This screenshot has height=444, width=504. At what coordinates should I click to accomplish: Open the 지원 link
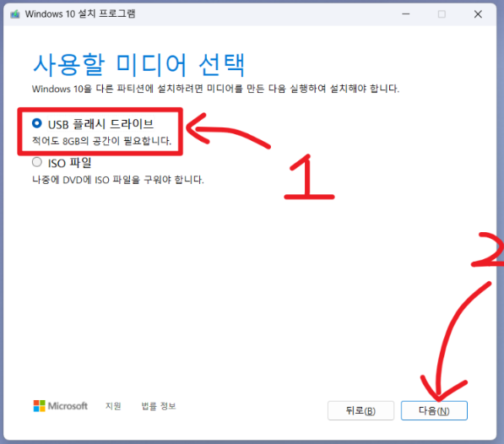click(113, 406)
